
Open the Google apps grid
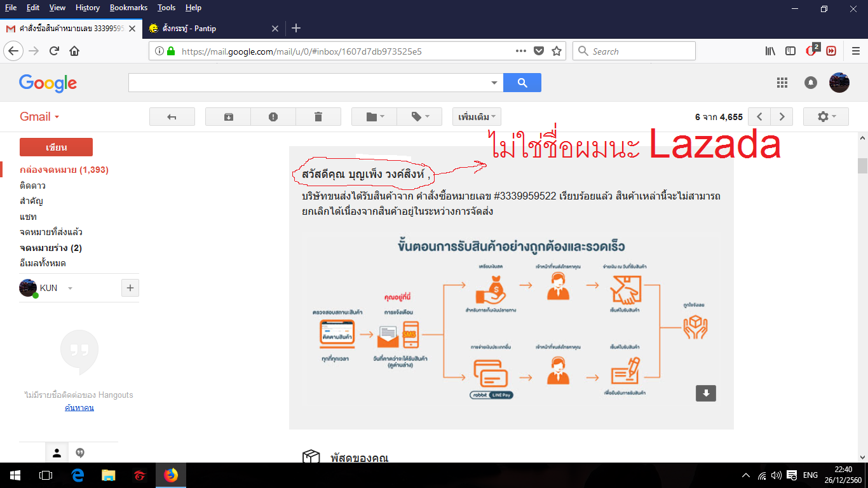pyautogui.click(x=782, y=83)
